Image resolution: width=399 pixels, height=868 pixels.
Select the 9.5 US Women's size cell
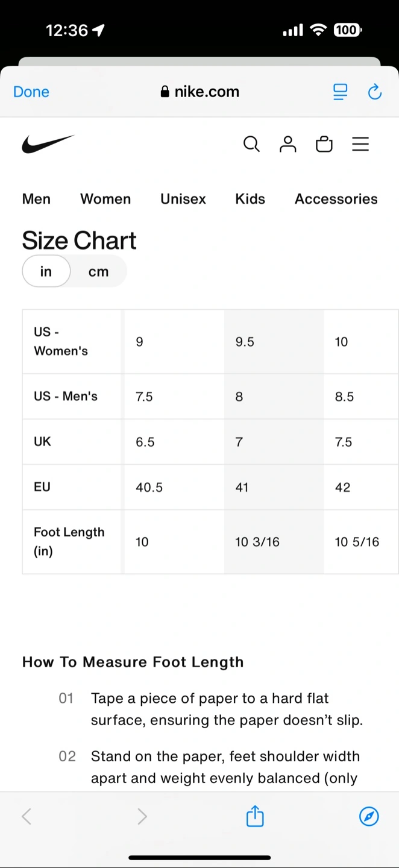click(274, 342)
